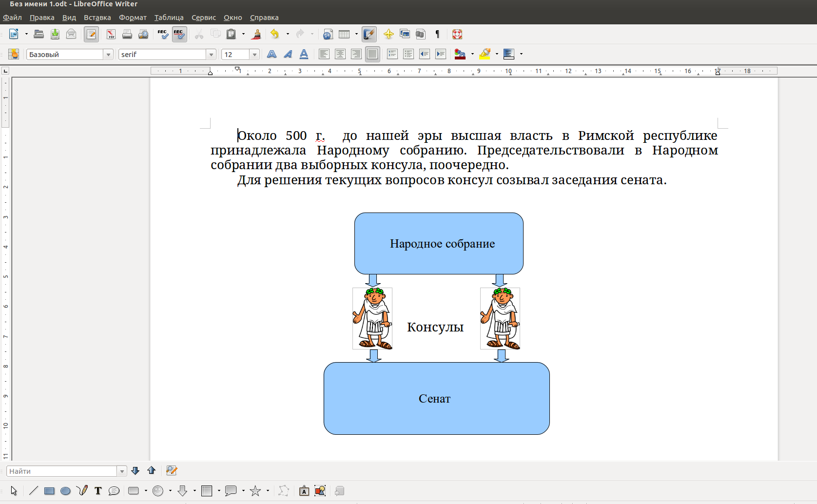Open the Fontwork Gallery
This screenshot has height=504, width=817.
[304, 491]
